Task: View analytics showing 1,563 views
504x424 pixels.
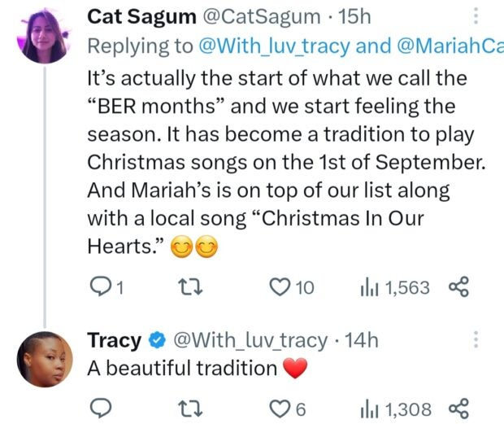Action: pos(395,287)
